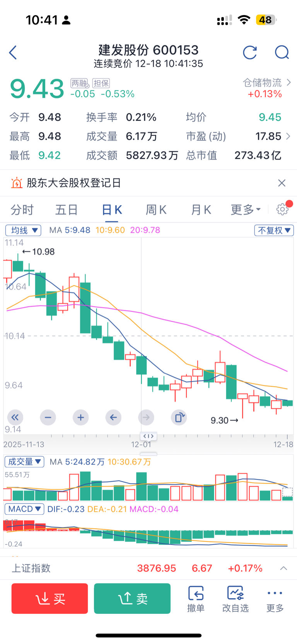Viewport: 297px width, 644px height.
Task: Tap the chart range slider handle
Action: tap(148, 436)
